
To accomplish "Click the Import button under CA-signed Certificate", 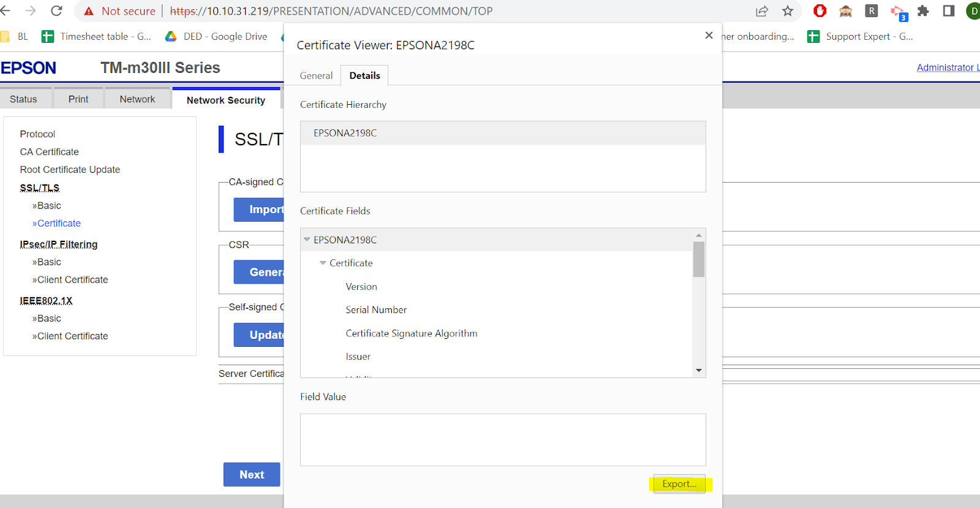I will point(259,210).
